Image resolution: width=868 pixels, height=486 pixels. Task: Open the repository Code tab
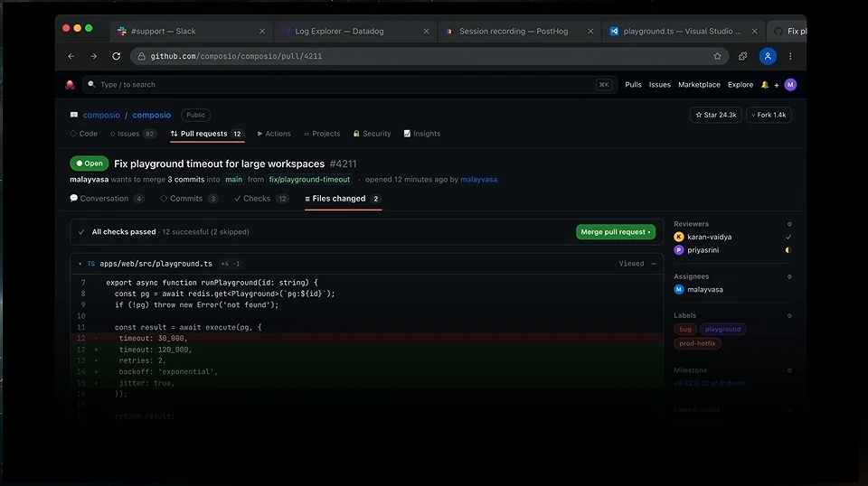coord(83,134)
